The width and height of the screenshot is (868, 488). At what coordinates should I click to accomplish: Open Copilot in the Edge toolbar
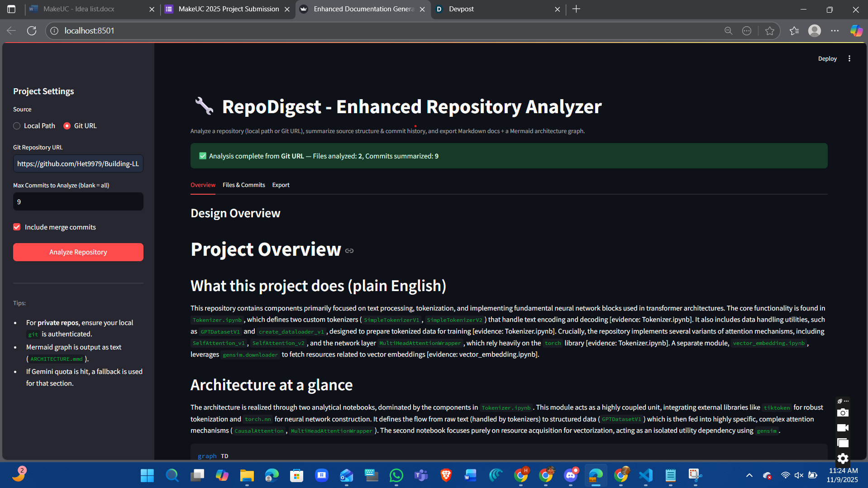coord(856,31)
